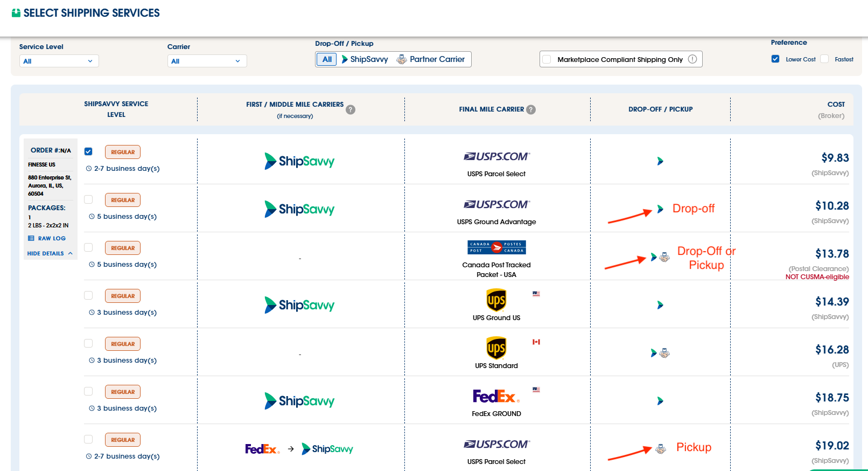Open the Carrier dropdown
868x471 pixels.
click(207, 61)
